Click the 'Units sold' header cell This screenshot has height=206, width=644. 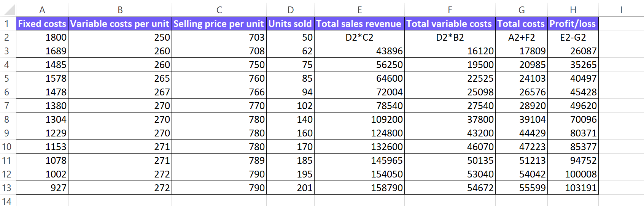click(291, 24)
